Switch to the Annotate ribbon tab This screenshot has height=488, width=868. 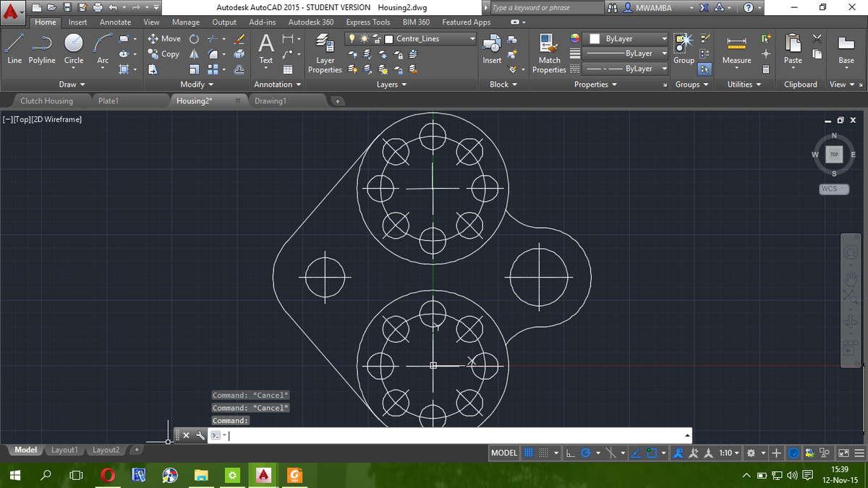115,22
